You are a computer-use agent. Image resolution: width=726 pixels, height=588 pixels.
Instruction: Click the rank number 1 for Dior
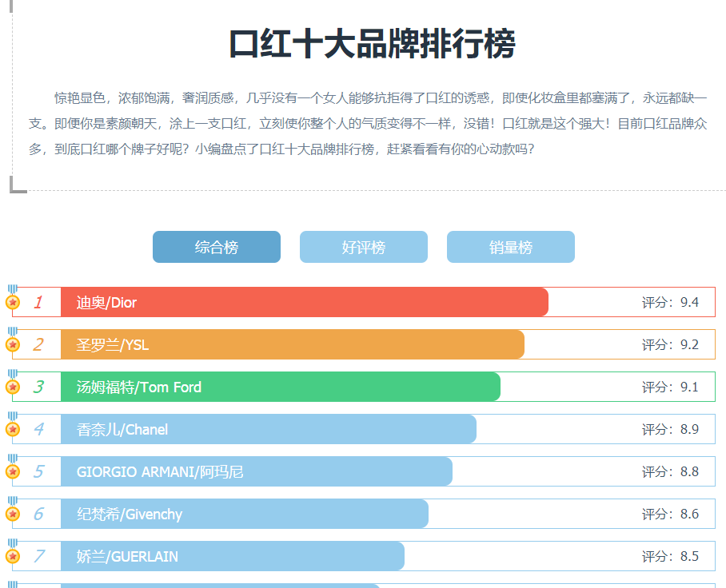(x=38, y=302)
